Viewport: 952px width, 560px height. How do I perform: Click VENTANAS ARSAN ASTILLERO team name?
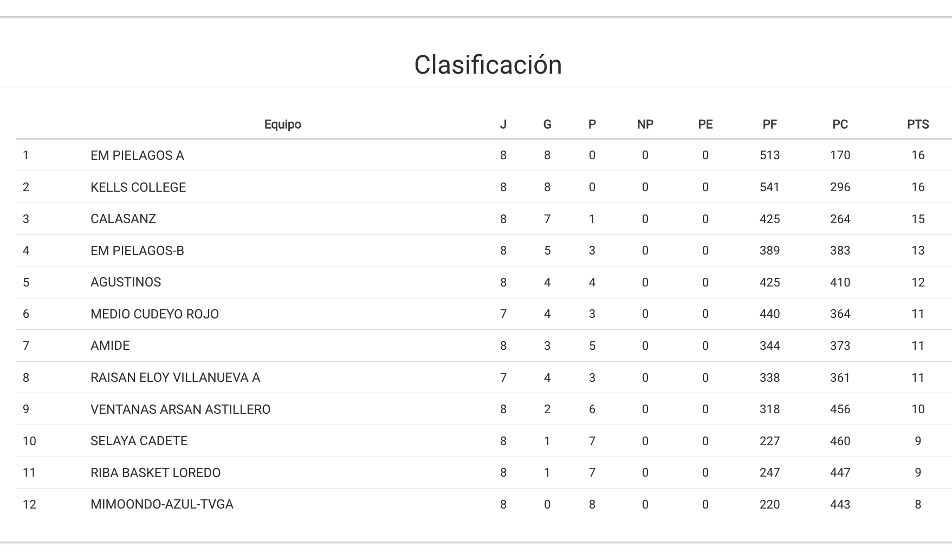click(x=180, y=409)
